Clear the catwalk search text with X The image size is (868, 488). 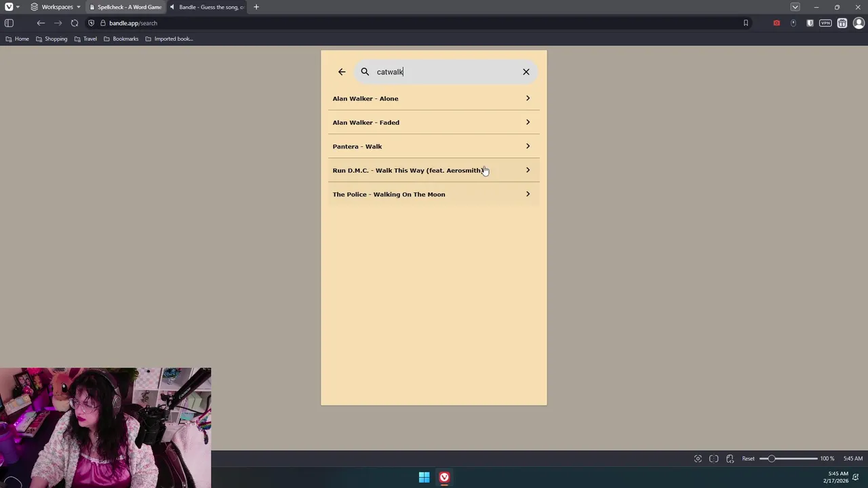526,72
